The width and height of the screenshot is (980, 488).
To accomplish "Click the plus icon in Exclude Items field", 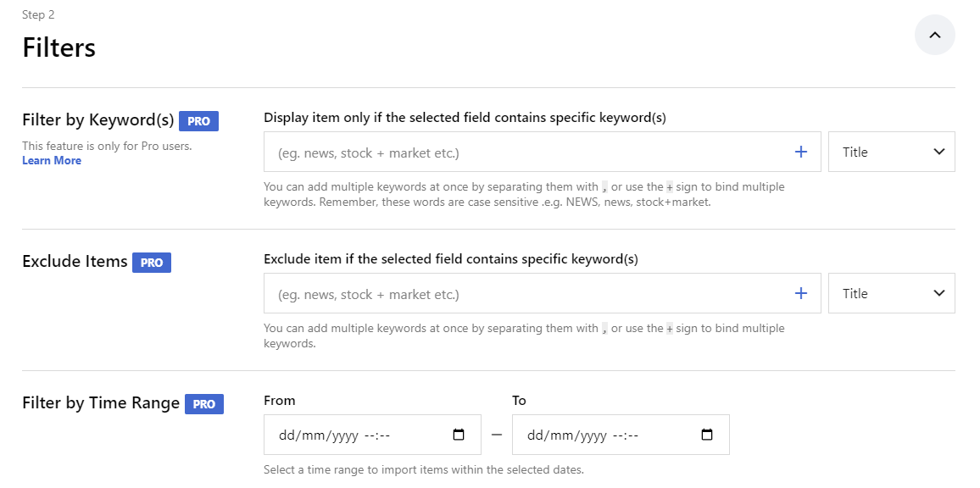I will pos(800,292).
